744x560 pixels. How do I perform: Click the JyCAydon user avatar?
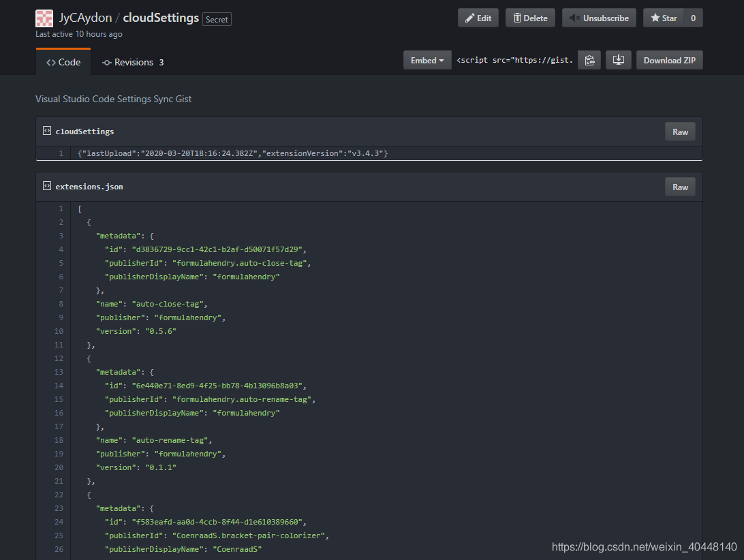tap(44, 18)
